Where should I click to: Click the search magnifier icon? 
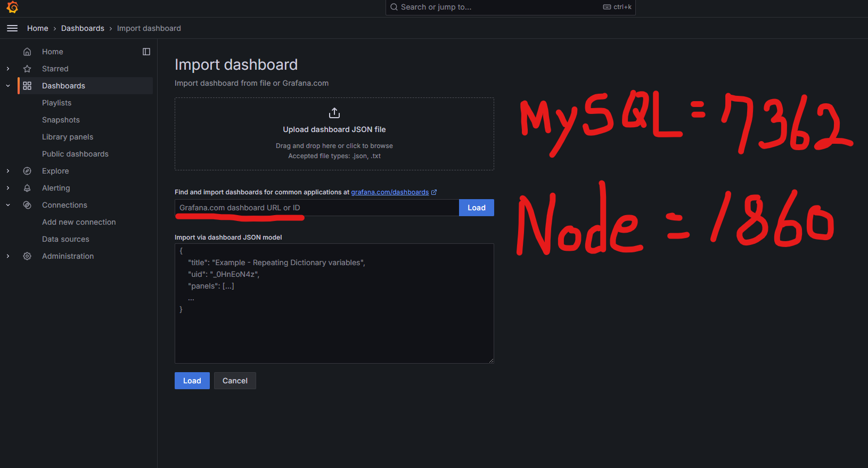pos(394,7)
